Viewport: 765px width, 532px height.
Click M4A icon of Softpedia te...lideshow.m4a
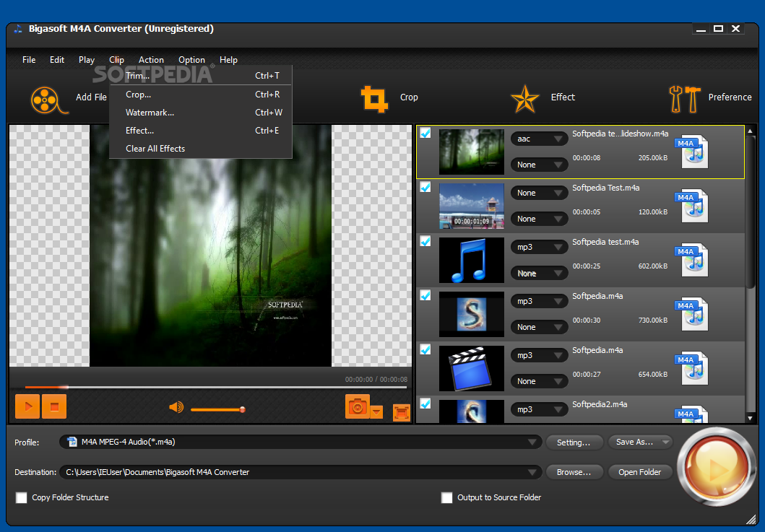[x=691, y=152]
